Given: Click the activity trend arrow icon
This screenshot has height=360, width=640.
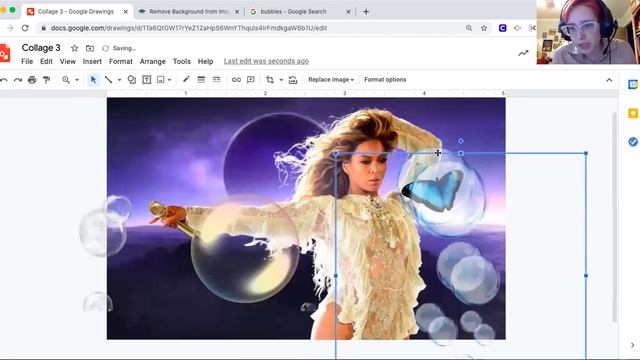Looking at the screenshot, I should tap(523, 53).
